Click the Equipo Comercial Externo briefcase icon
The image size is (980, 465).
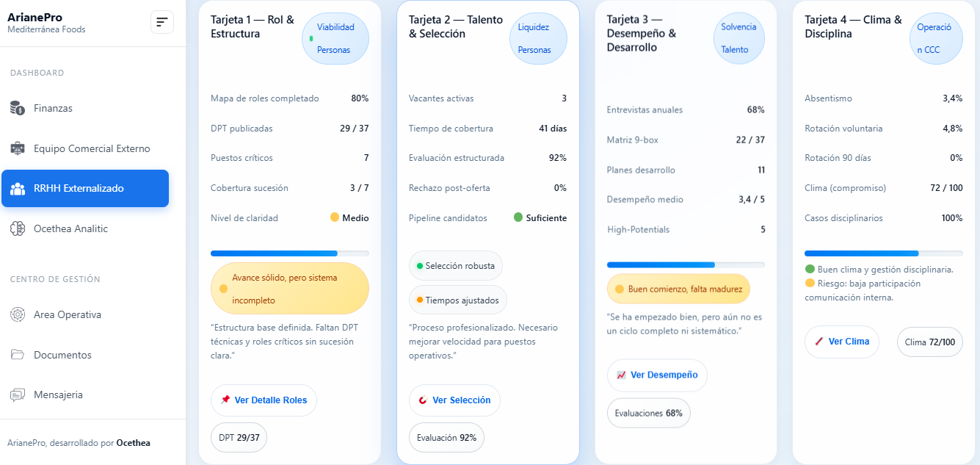coord(18,148)
